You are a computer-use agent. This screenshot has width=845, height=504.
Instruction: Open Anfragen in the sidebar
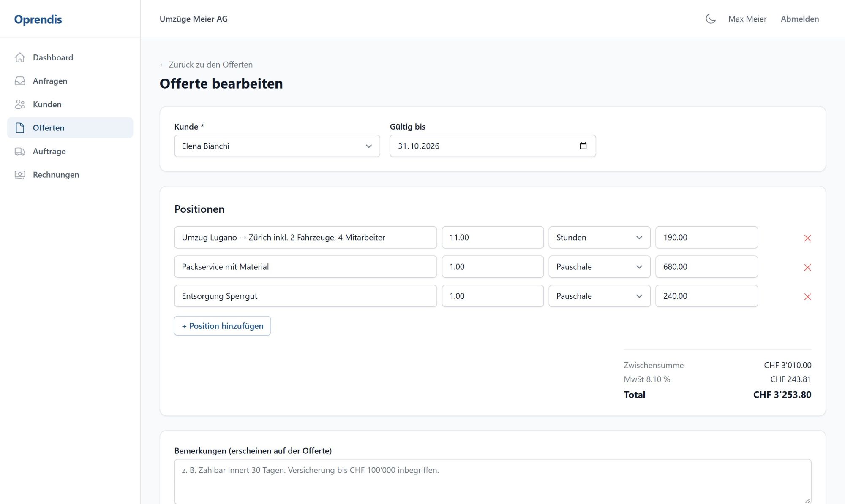point(70,81)
